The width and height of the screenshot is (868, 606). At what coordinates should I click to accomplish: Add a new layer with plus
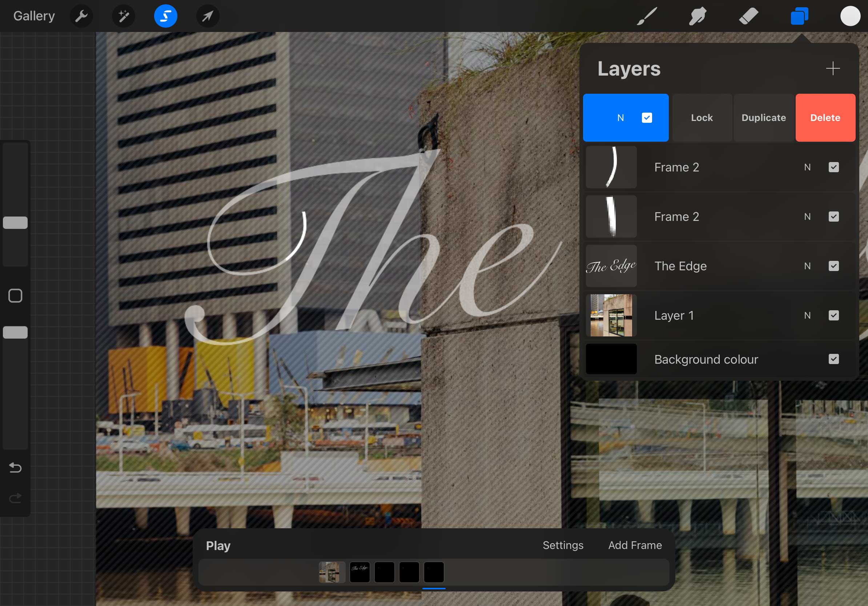pyautogui.click(x=832, y=68)
